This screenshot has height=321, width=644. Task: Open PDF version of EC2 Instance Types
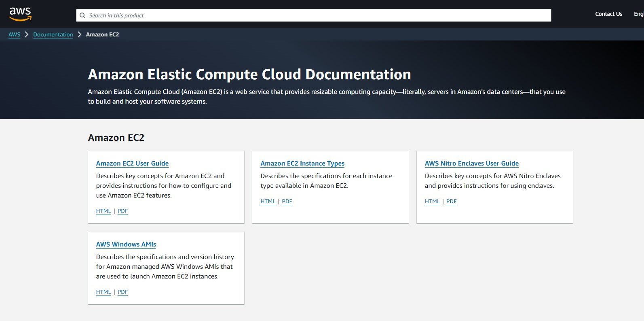(x=287, y=201)
